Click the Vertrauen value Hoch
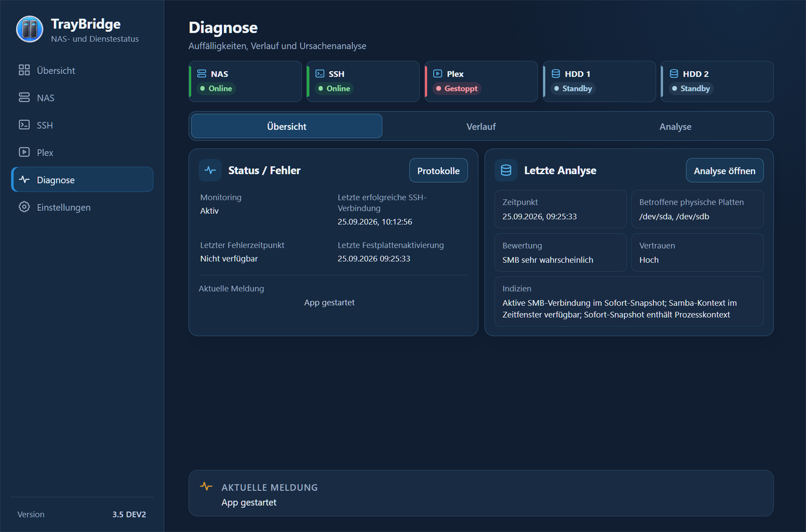 (649, 259)
